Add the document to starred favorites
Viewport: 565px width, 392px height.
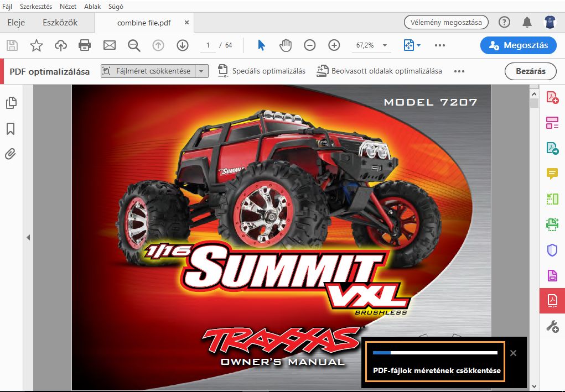[x=37, y=45]
